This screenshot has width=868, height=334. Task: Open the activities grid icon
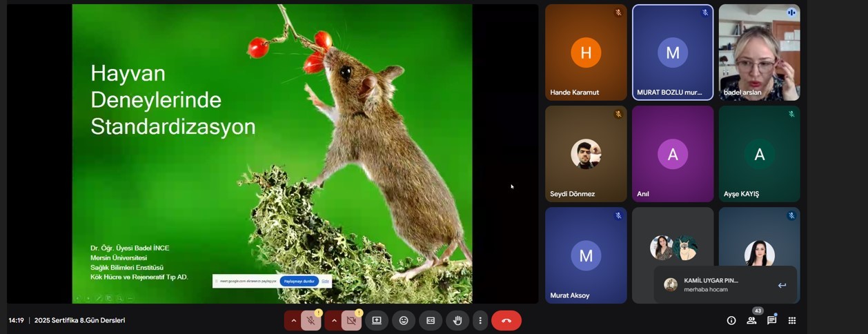click(x=792, y=320)
